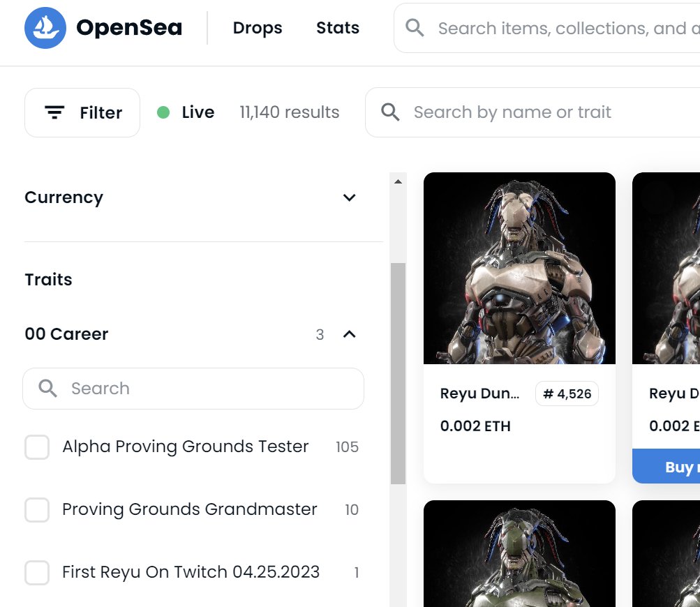Viewport: 700px width, 607px height.
Task: Click the Filter button
Action: tap(82, 112)
